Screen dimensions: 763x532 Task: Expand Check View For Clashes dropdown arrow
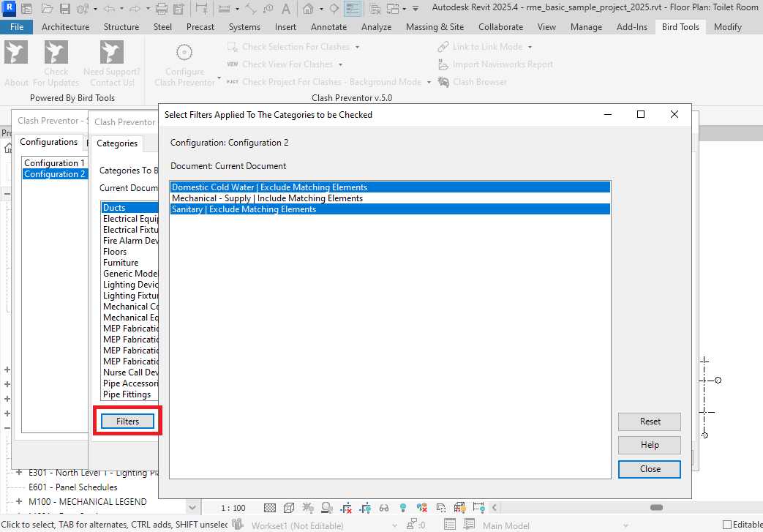pos(341,64)
